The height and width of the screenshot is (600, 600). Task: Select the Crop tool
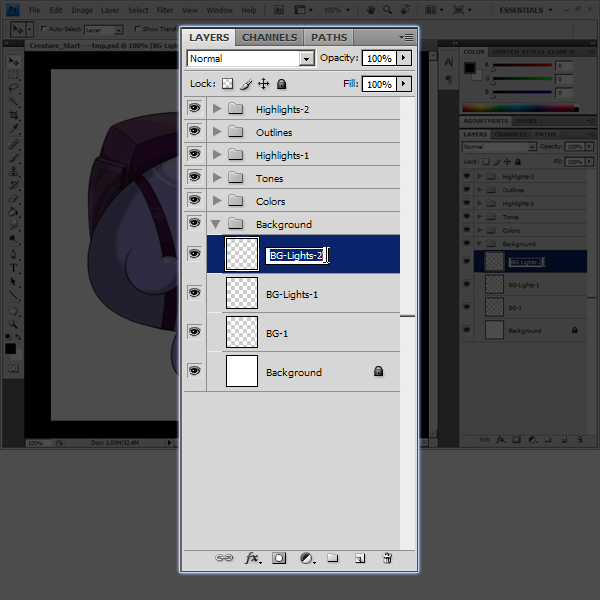[x=13, y=115]
